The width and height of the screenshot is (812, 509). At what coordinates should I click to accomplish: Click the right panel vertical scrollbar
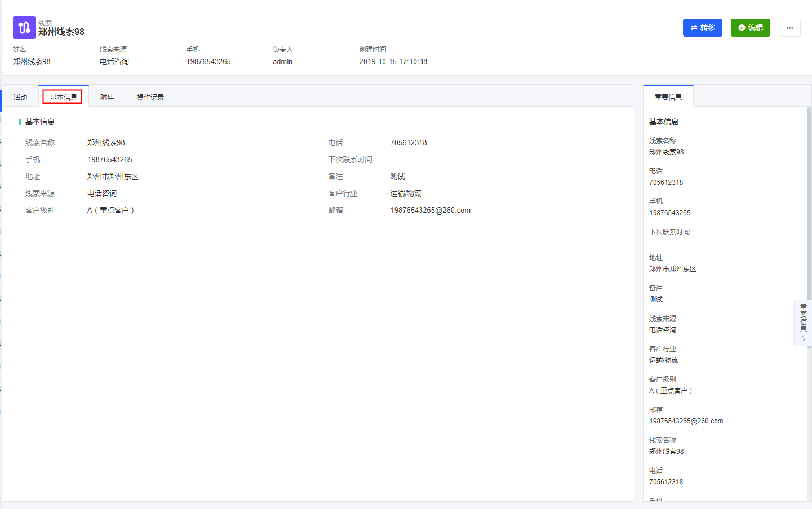(x=809, y=225)
